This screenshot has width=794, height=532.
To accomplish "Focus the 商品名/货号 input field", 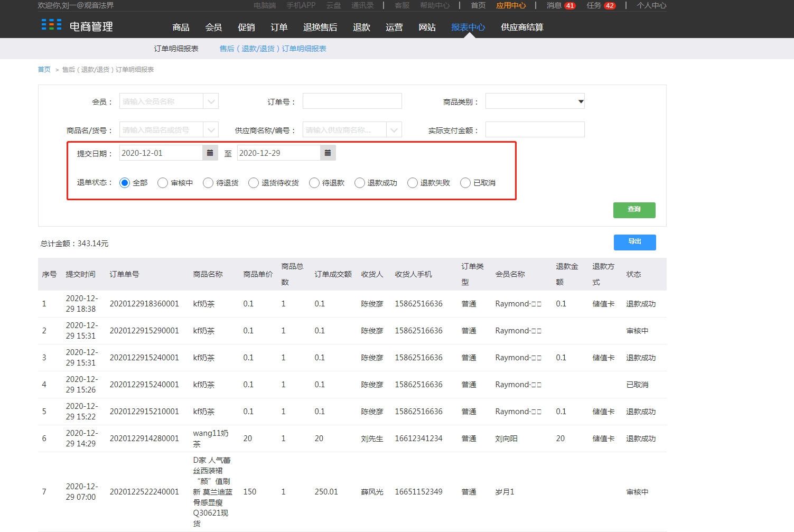I will [161, 129].
